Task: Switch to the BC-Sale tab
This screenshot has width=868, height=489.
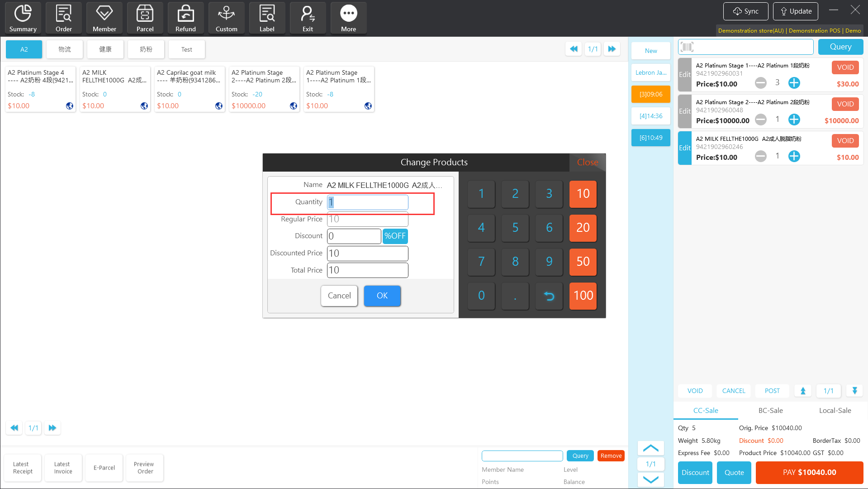Action: pos(770,410)
